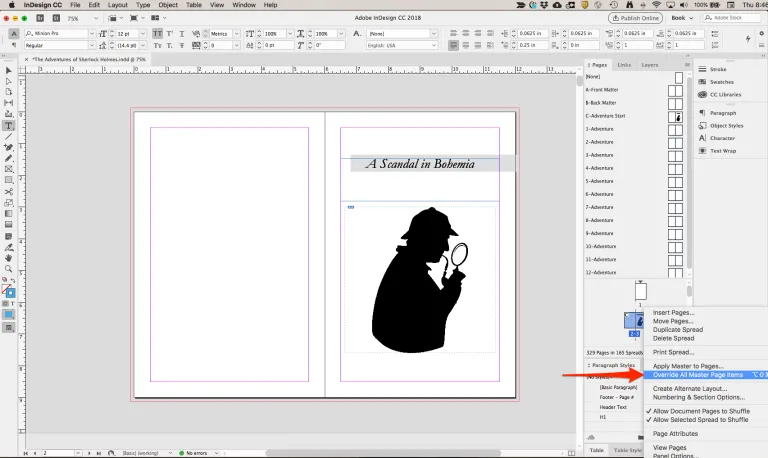This screenshot has width=768, height=458.
Task: Toggle Superscript formatting
Action: pyautogui.click(x=169, y=33)
